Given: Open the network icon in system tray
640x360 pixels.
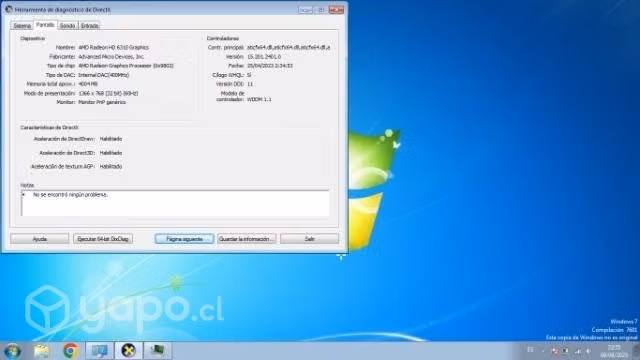Looking at the screenshot, I should click(578, 351).
